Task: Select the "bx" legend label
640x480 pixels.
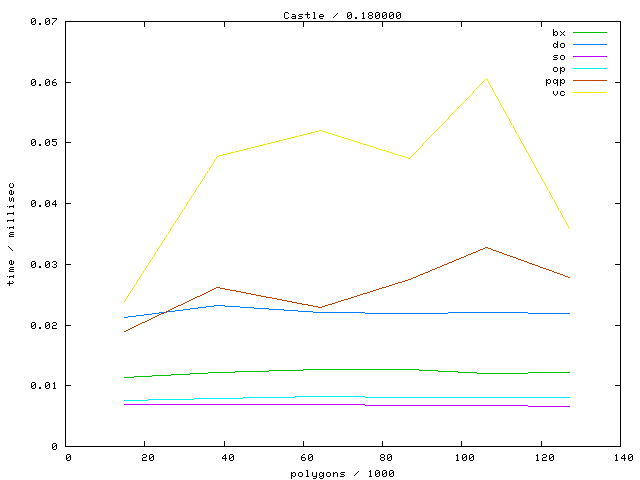Action: tap(558, 33)
